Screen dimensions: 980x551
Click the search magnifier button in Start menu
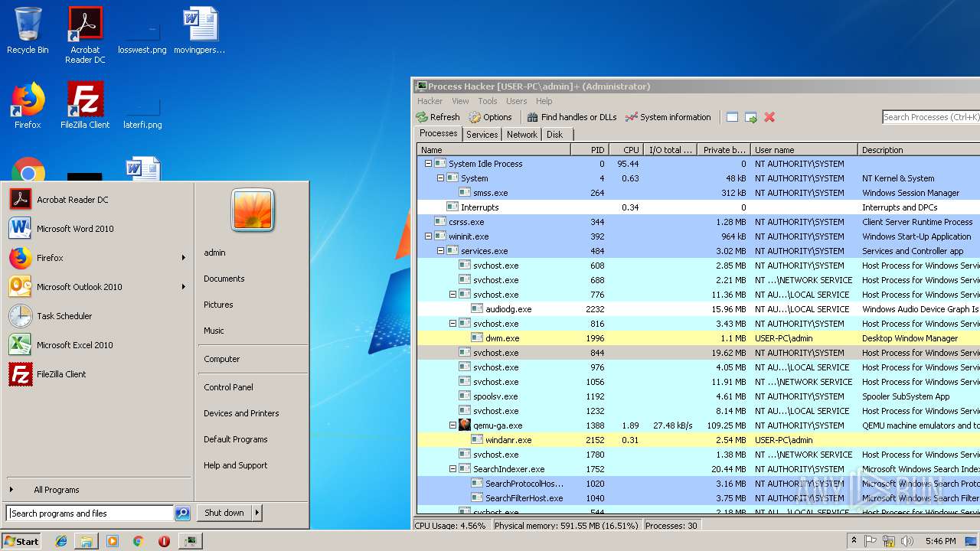(182, 514)
